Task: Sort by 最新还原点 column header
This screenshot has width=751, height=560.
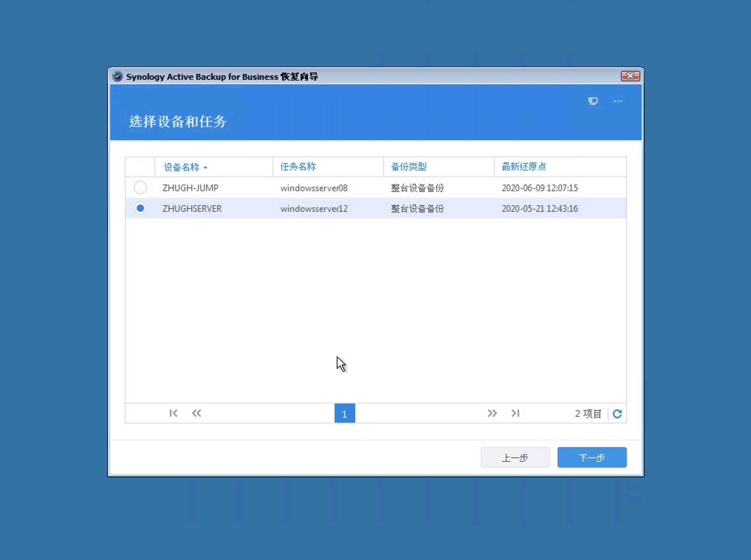Action: point(560,167)
